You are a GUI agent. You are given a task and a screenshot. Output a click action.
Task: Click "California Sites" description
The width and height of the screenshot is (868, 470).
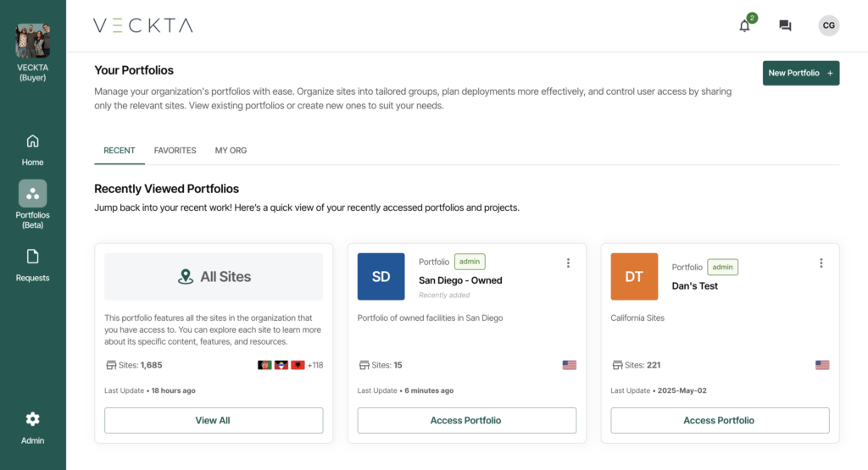coord(637,318)
